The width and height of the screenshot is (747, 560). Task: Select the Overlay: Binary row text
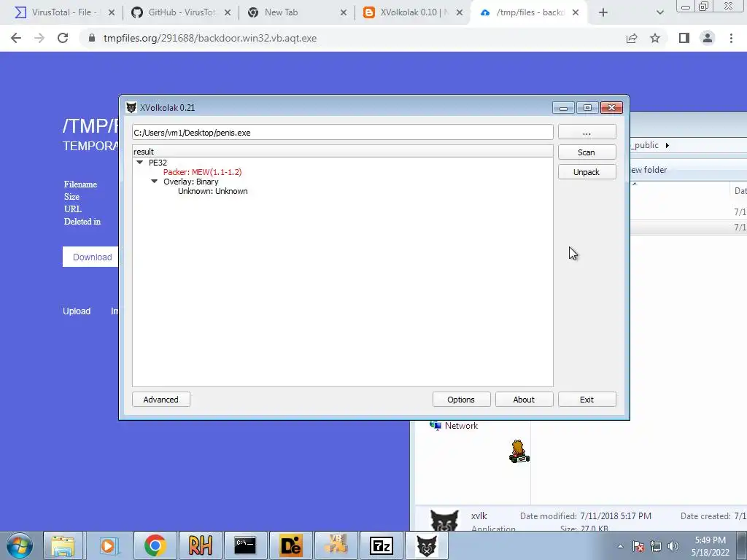tap(191, 182)
